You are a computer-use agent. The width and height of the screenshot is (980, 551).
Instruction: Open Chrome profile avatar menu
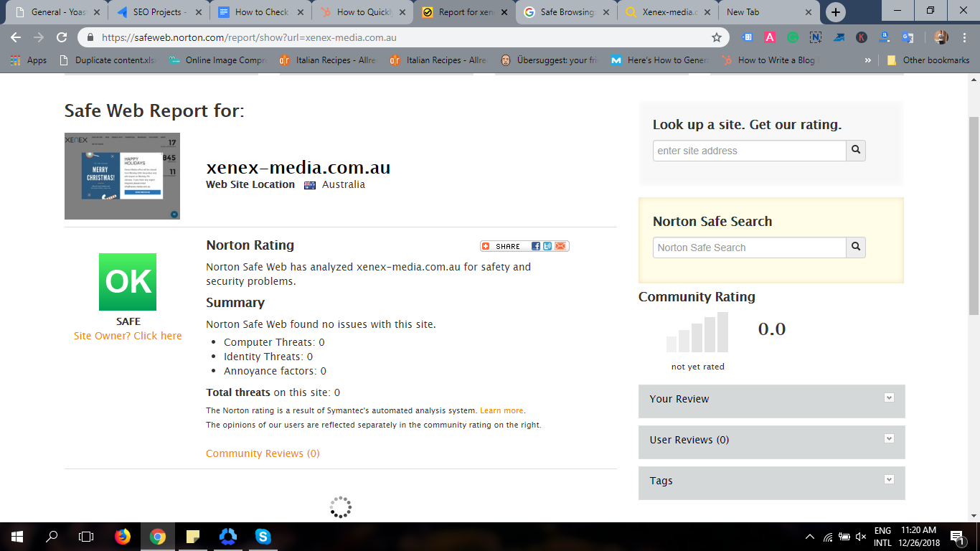click(941, 37)
